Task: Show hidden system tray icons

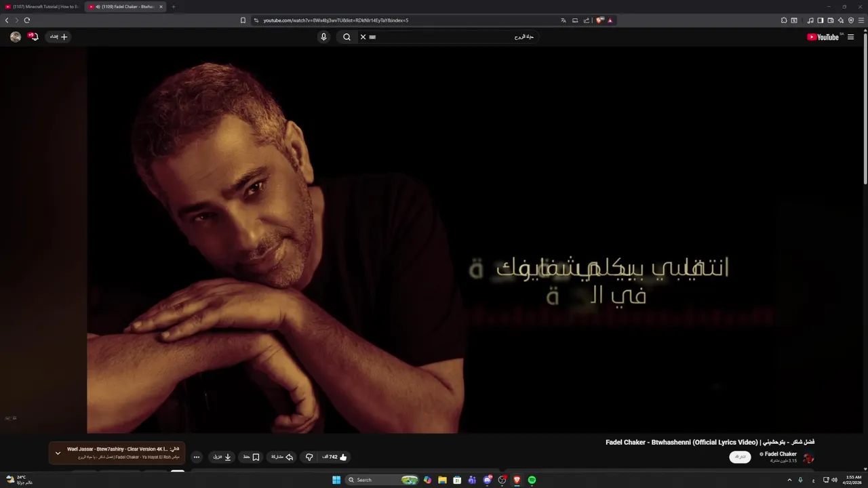Action: click(x=789, y=480)
